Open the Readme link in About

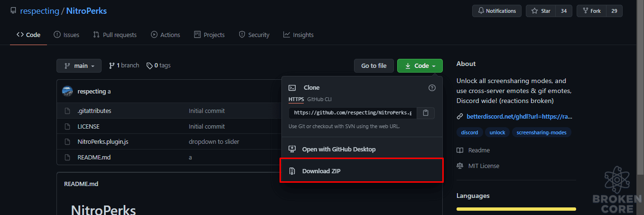coord(479,150)
